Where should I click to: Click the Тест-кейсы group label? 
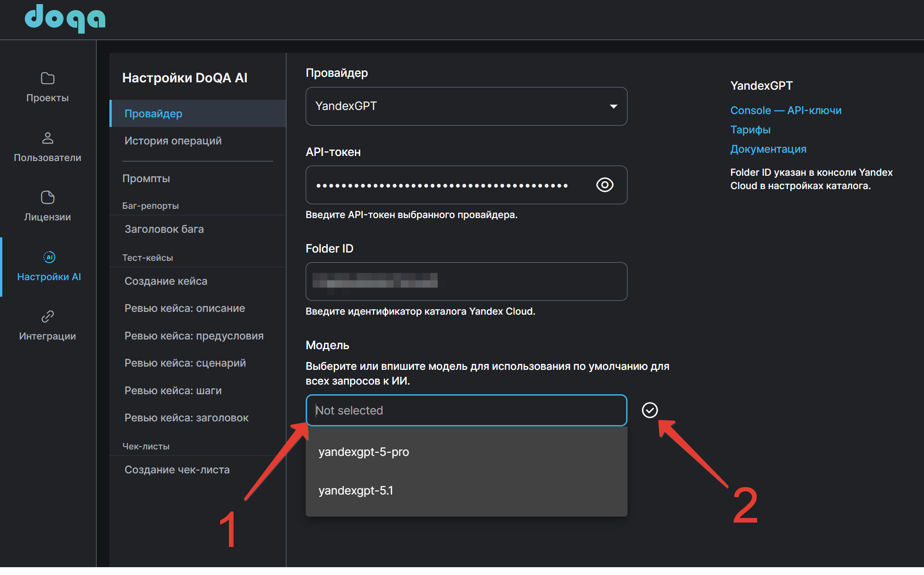pyautogui.click(x=148, y=258)
